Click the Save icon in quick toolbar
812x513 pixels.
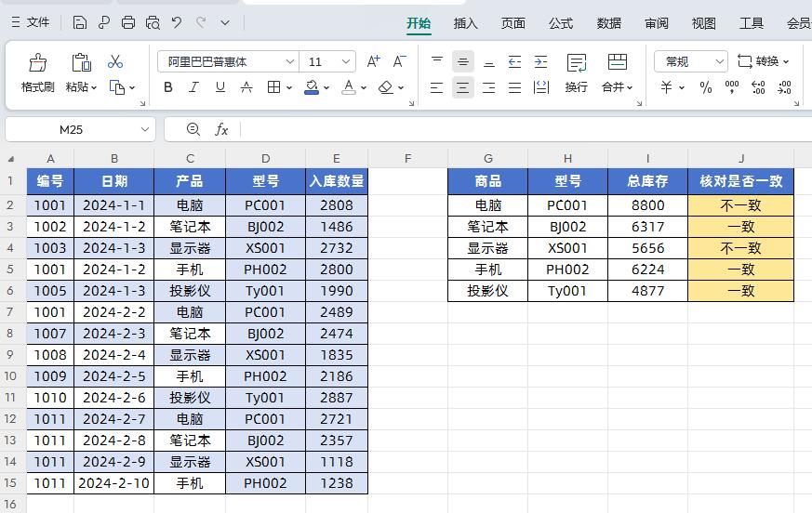(x=79, y=22)
